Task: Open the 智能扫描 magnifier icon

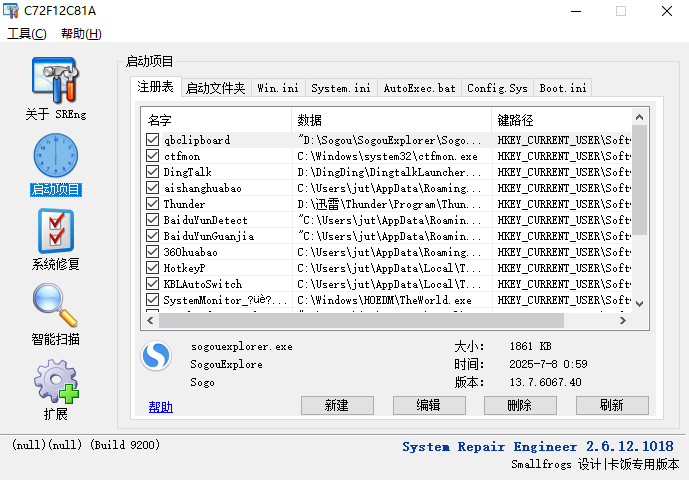Action: (x=55, y=305)
